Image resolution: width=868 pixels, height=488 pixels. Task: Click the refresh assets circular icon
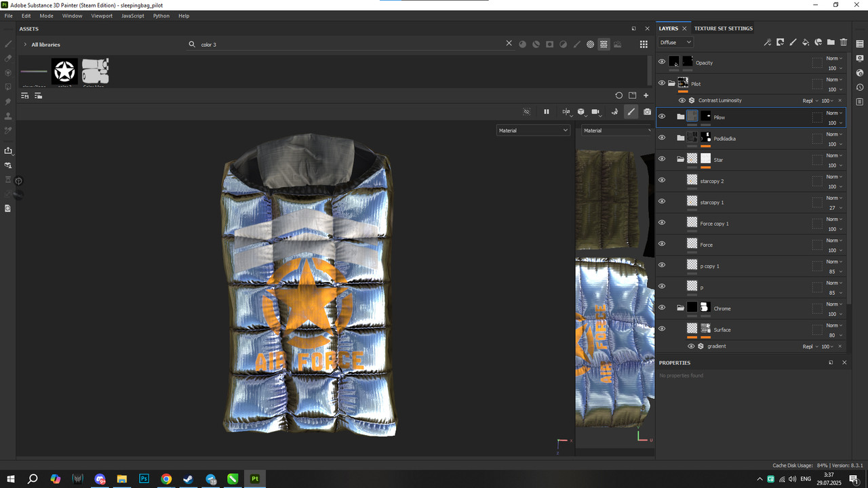coord(618,96)
